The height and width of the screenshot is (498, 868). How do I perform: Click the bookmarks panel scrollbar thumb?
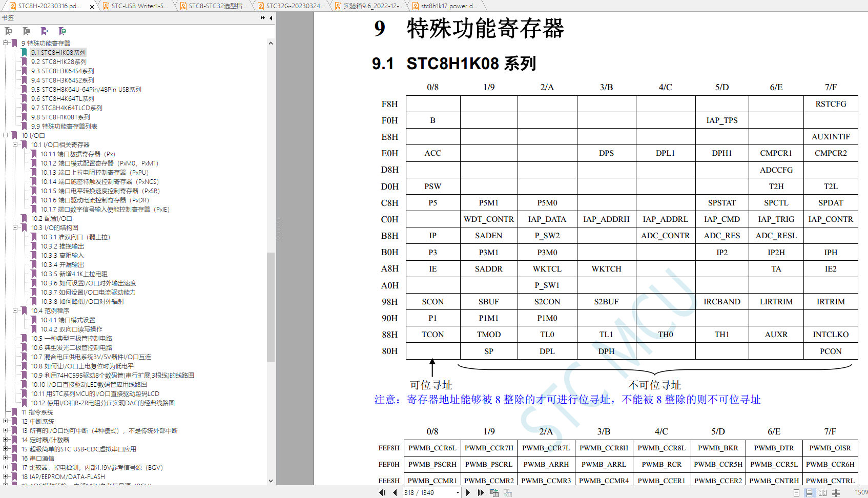pos(271,307)
